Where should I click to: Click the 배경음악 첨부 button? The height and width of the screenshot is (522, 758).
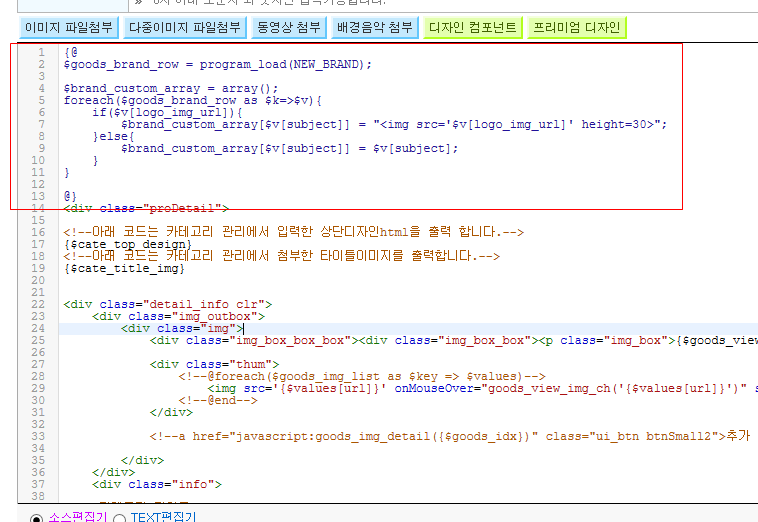point(375,28)
